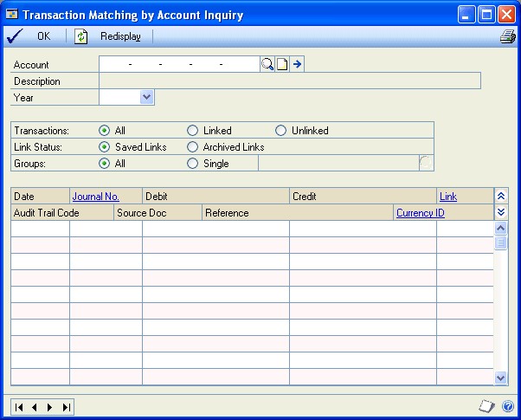Viewport: 521px width, 420px height.
Task: Click the account note icon
Action: point(282,64)
